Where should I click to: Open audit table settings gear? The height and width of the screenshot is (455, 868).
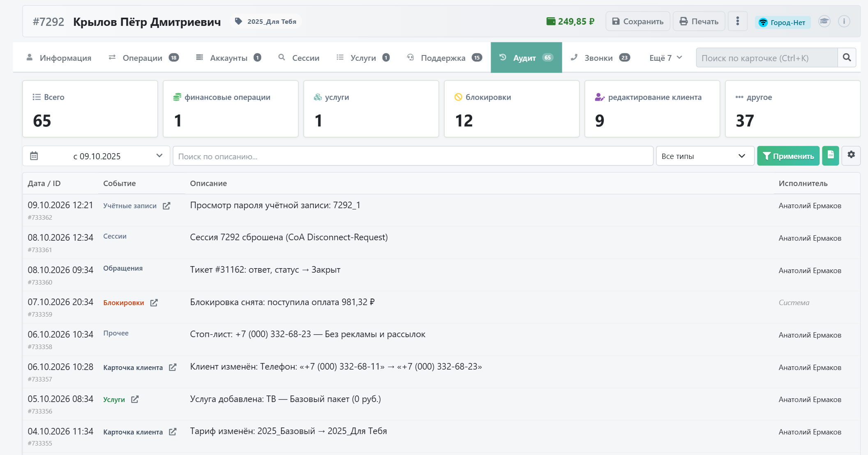(851, 156)
